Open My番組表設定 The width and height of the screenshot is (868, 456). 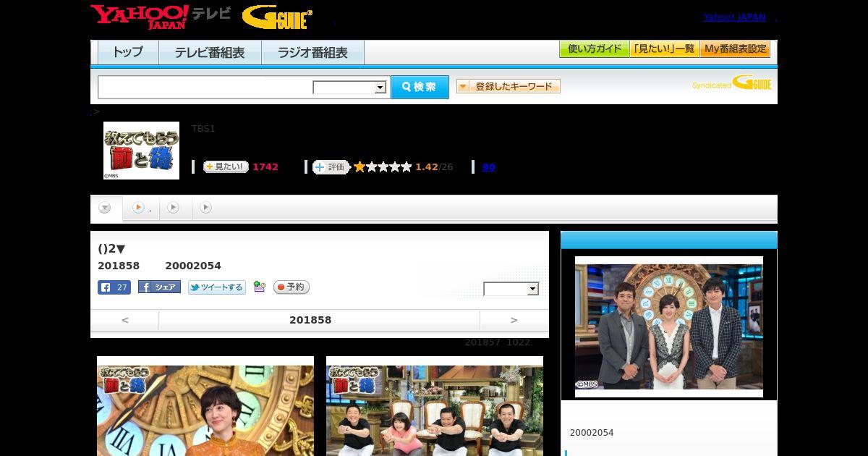(x=735, y=49)
